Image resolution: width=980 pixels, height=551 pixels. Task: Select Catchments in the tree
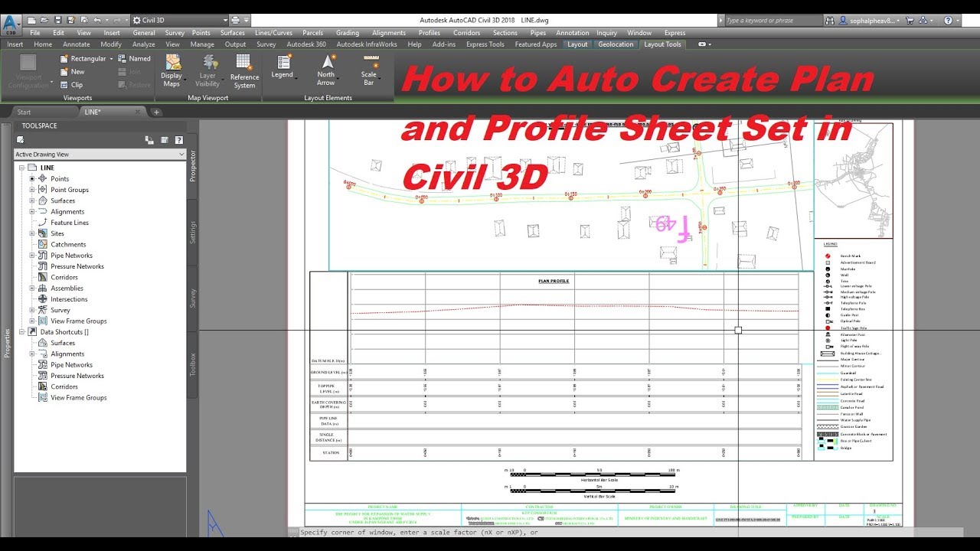68,245
